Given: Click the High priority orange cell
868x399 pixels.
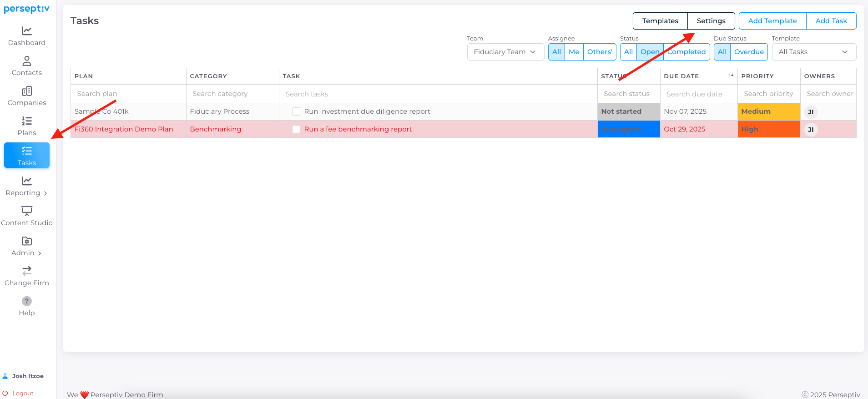Looking at the screenshot, I should [769, 129].
